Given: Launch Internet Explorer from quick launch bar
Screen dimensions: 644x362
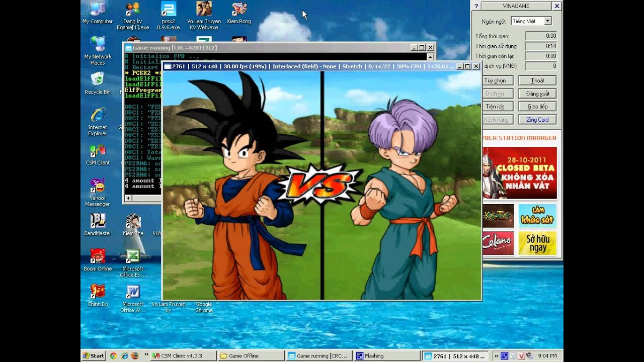Looking at the screenshot, I should [x=124, y=355].
